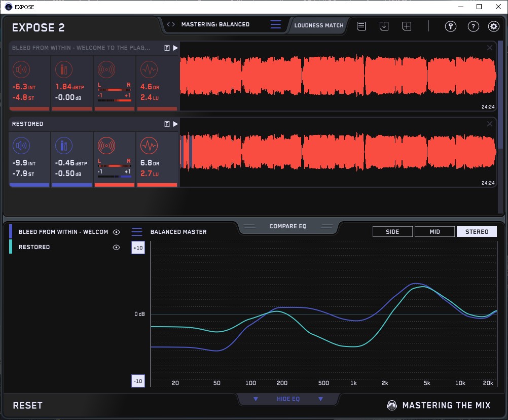This screenshot has height=420, width=508.
Task: Click the Reset button
Action: (28, 405)
